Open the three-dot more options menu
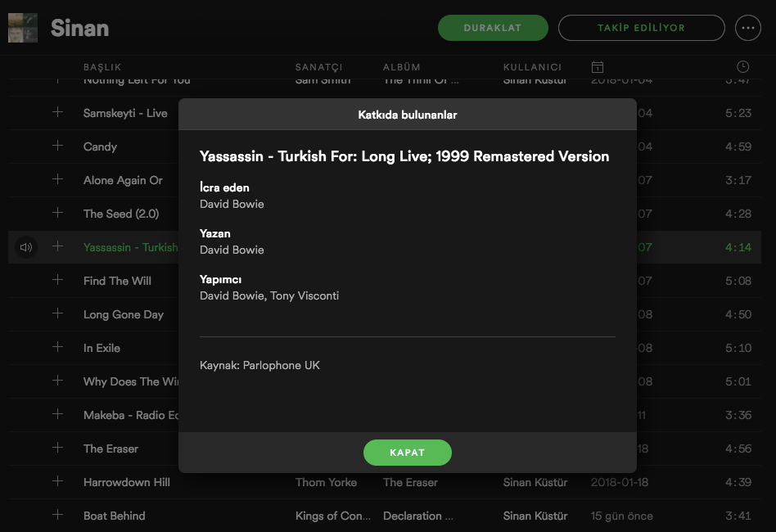The image size is (776, 532). [x=747, y=28]
